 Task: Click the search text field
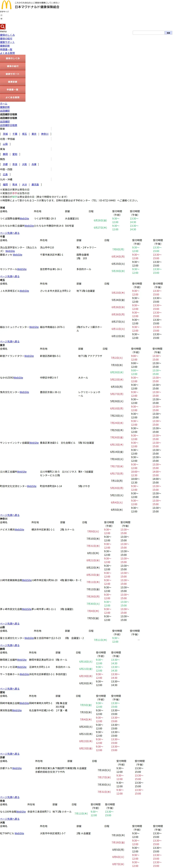tap(148, 33)
